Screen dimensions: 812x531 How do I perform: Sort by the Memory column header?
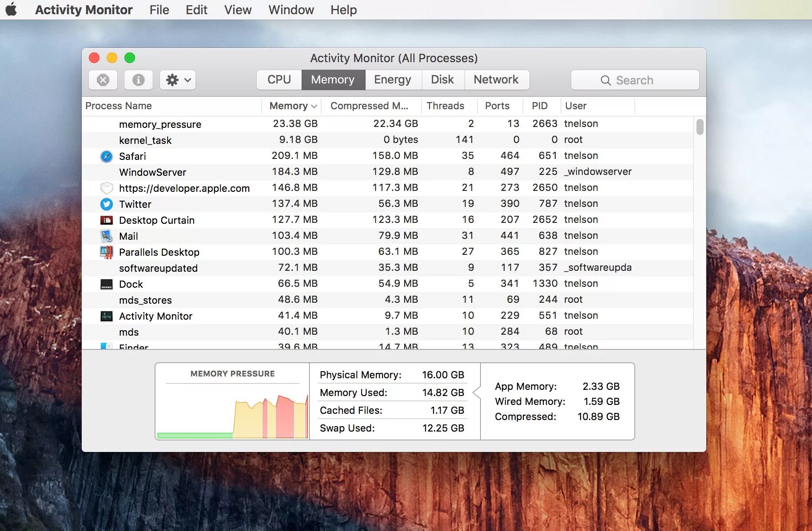click(292, 106)
